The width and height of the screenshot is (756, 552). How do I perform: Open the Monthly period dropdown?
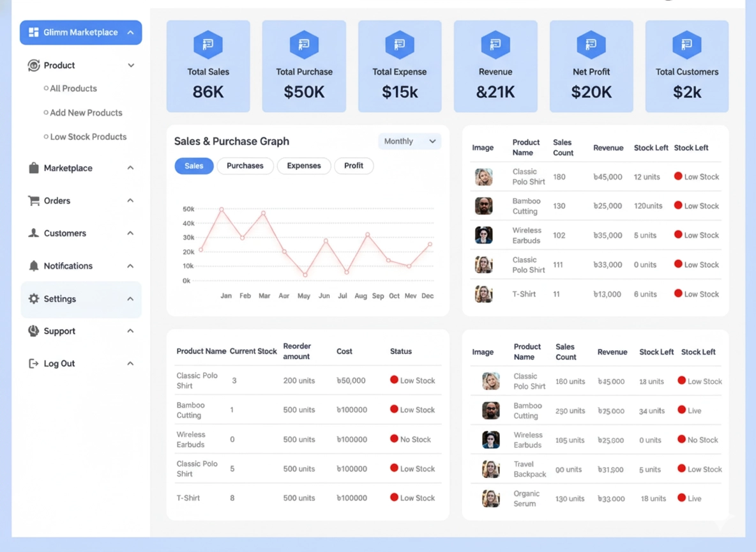(410, 141)
